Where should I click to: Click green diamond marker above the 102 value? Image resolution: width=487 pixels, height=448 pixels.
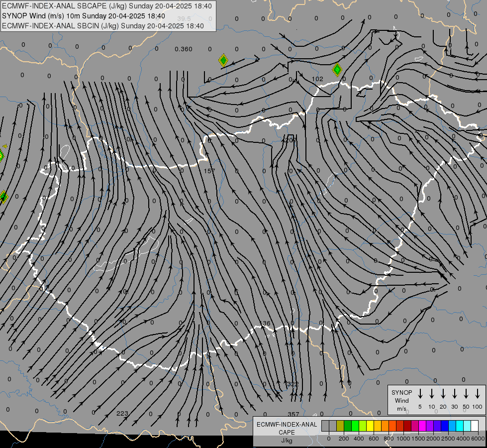pyautogui.click(x=337, y=69)
